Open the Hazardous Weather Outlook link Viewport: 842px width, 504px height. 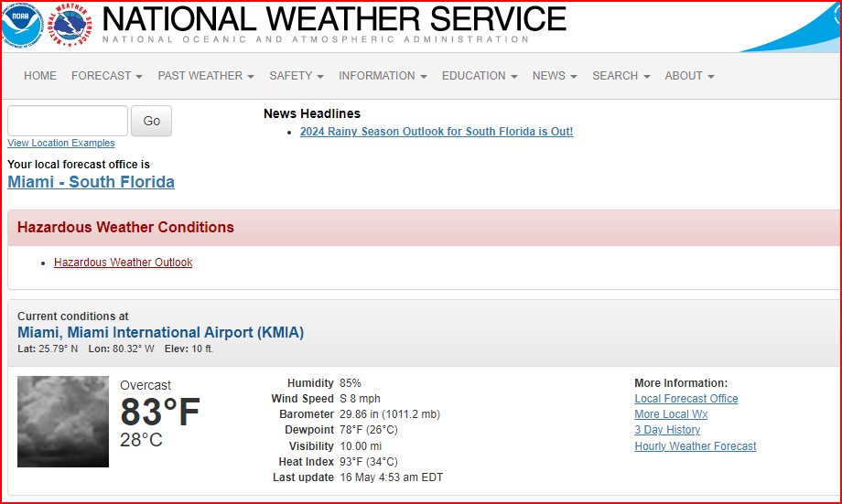(x=123, y=263)
